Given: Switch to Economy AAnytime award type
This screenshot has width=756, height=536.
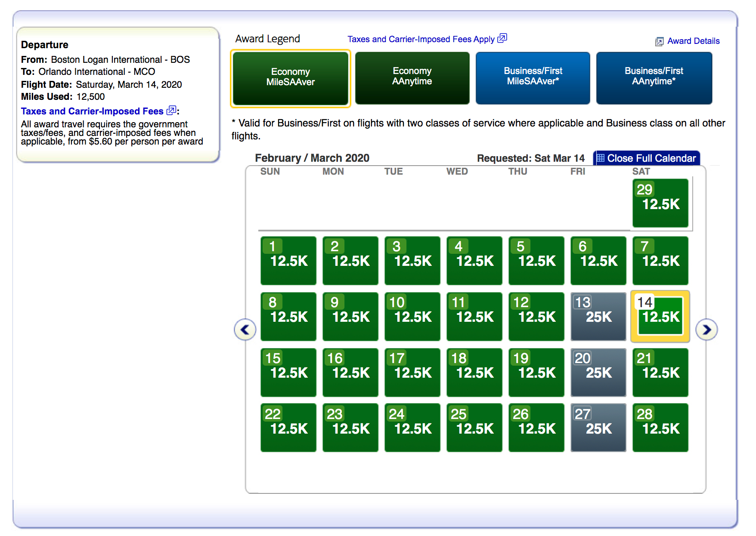Looking at the screenshot, I should tap(412, 77).
